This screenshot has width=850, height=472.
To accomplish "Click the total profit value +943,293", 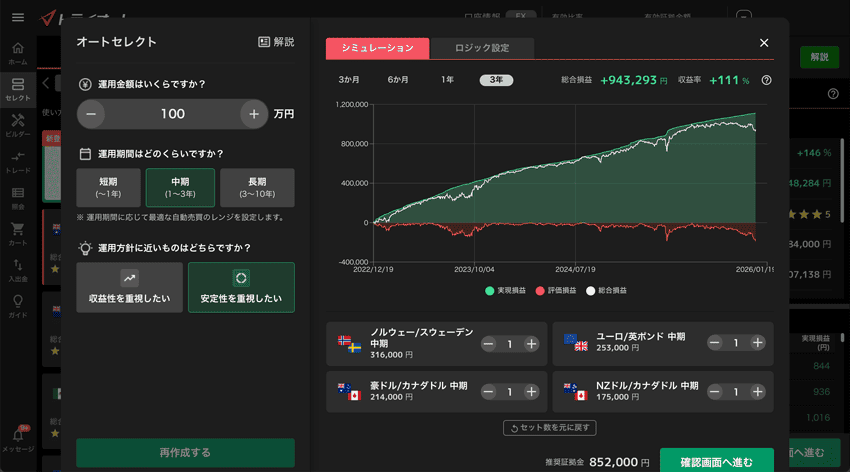I will point(629,80).
